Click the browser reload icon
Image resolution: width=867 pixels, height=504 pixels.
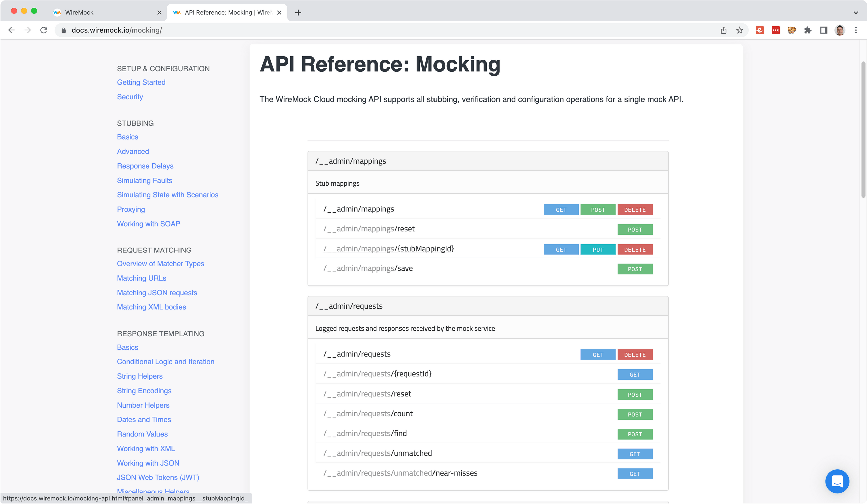[44, 30]
